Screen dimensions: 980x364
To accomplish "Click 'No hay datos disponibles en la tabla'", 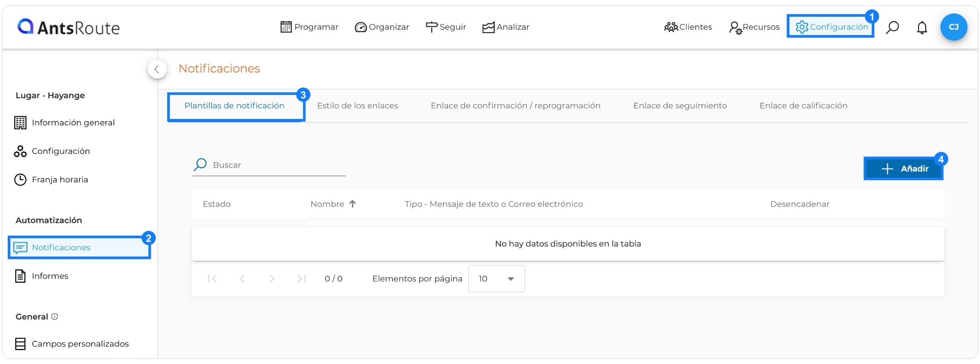I will (x=568, y=244).
